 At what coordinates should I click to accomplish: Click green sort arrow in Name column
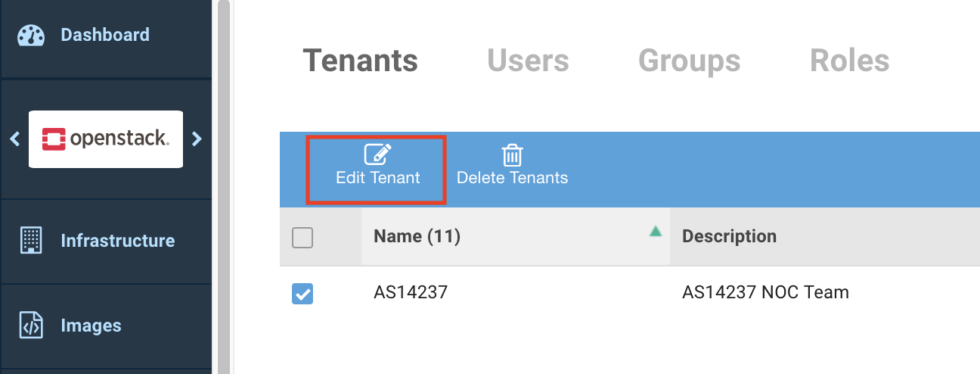tap(655, 231)
